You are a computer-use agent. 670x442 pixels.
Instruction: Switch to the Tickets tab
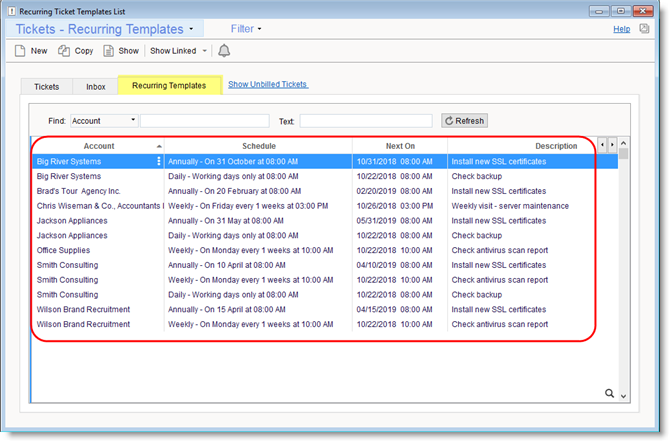pyautogui.click(x=46, y=87)
